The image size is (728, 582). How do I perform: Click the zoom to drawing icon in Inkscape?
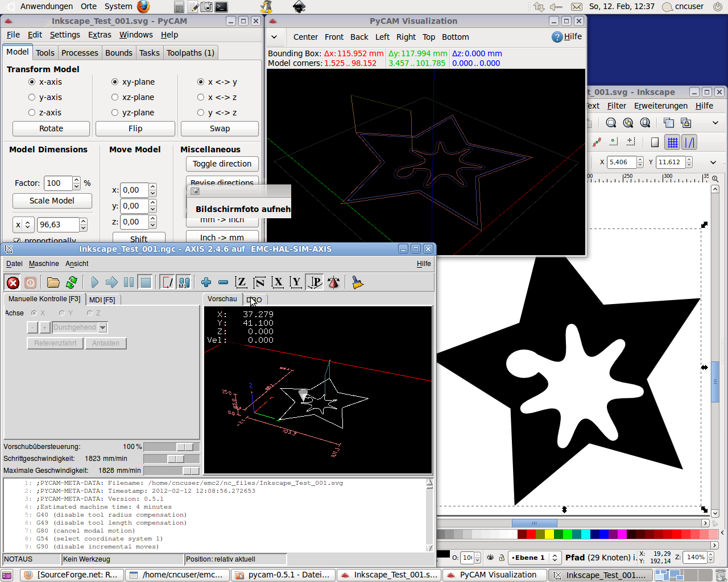(628, 123)
